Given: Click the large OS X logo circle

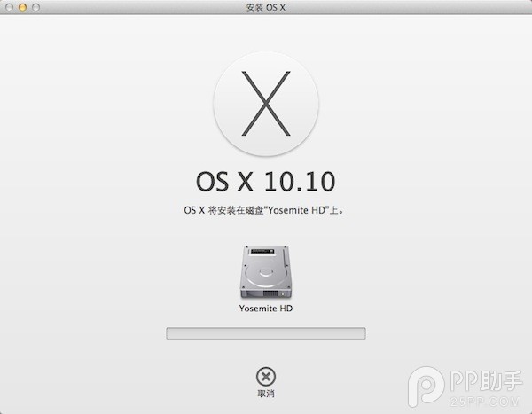Looking at the screenshot, I should point(266,105).
